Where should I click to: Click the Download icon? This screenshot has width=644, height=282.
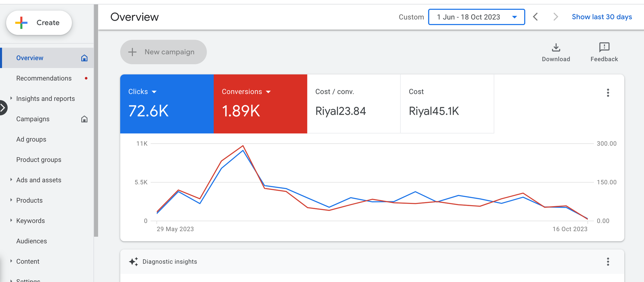click(556, 48)
